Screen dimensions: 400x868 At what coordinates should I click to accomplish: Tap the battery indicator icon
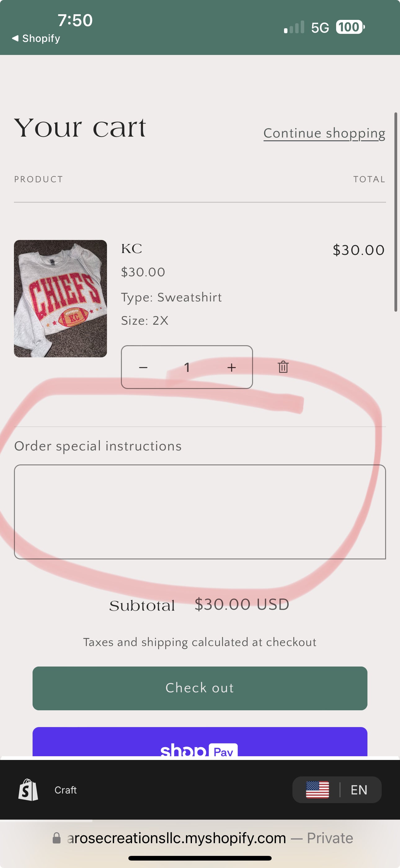point(350,27)
